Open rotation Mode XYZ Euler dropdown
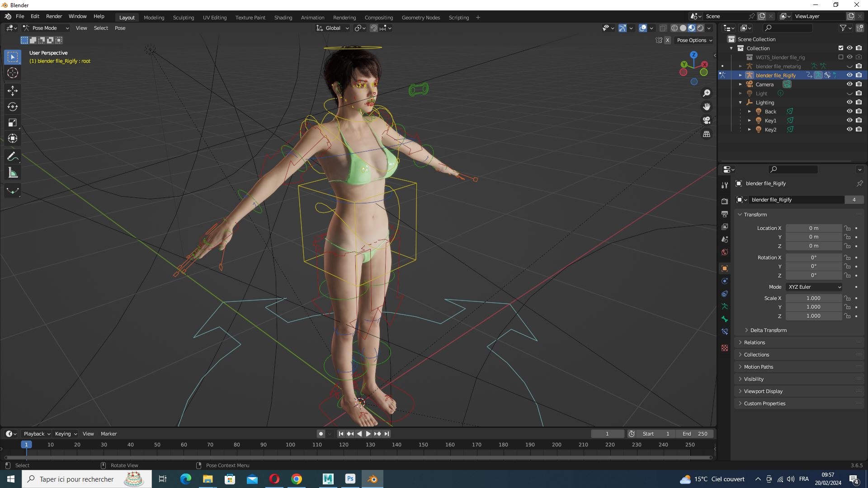This screenshot has width=868, height=488. 814,287
